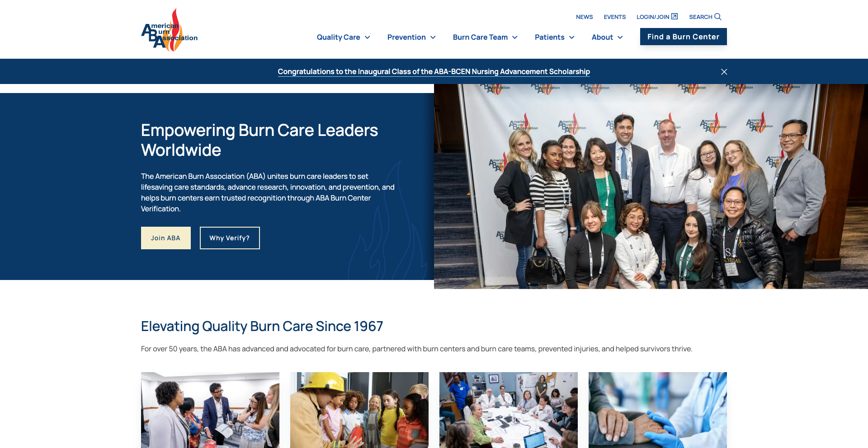
Task: Open the Prevention menu
Action: pyautogui.click(x=406, y=37)
